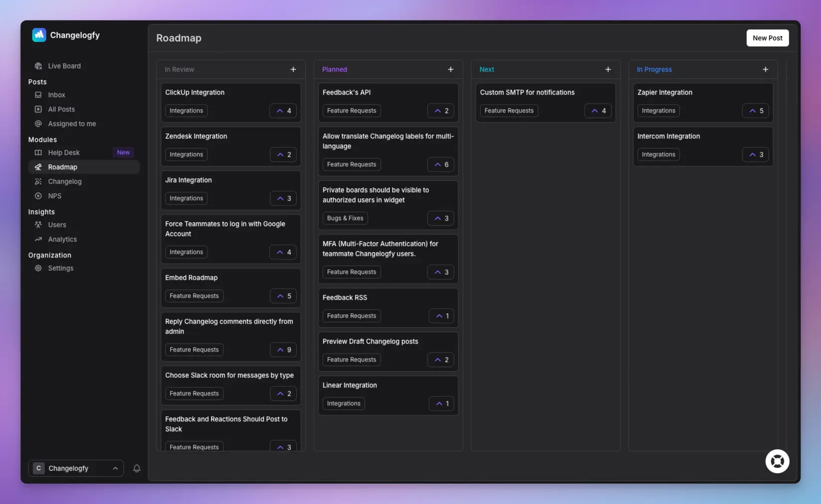Viewport: 821px width, 504px height.
Task: Click the In Review column header
Action: pyautogui.click(x=179, y=69)
